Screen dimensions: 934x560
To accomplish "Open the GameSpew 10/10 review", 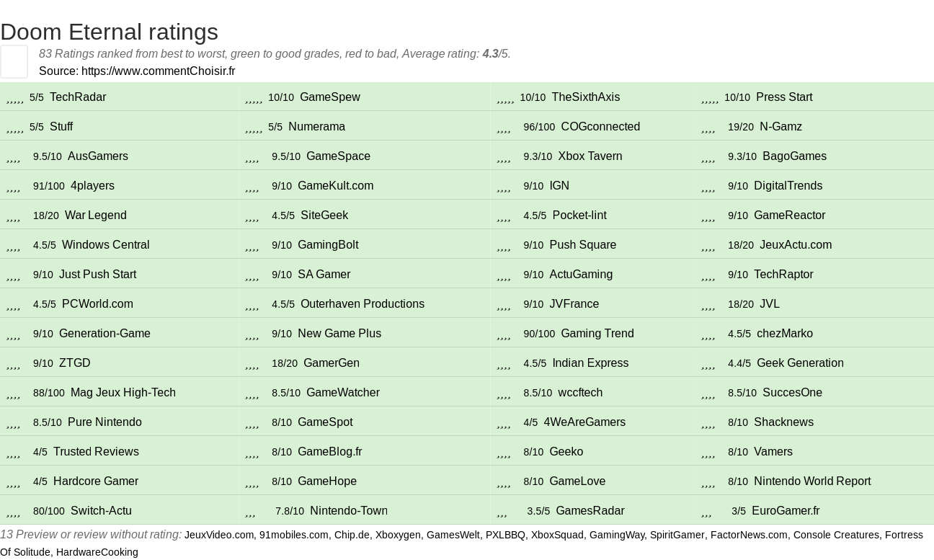I will click(329, 97).
